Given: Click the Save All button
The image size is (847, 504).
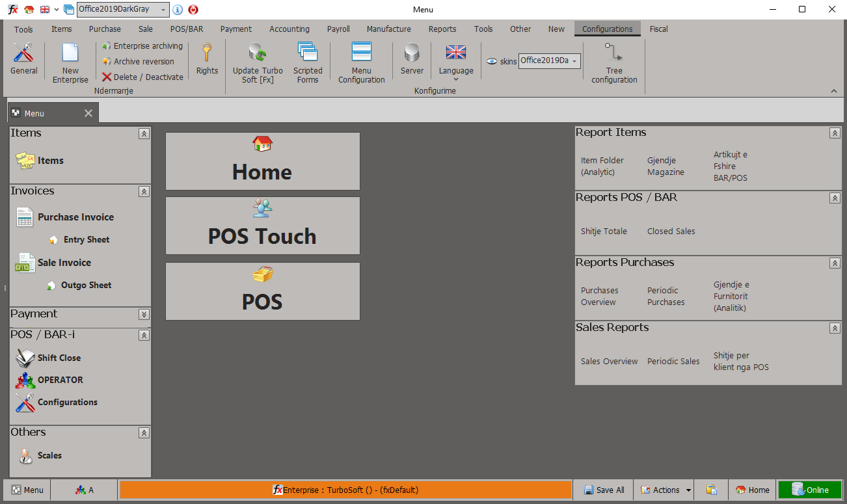Looking at the screenshot, I should (604, 490).
